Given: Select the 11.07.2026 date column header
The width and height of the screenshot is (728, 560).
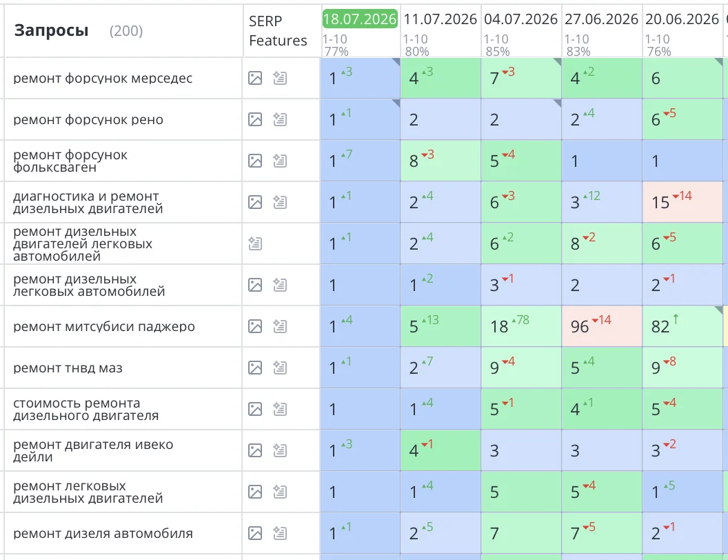Looking at the screenshot, I should pos(440,19).
